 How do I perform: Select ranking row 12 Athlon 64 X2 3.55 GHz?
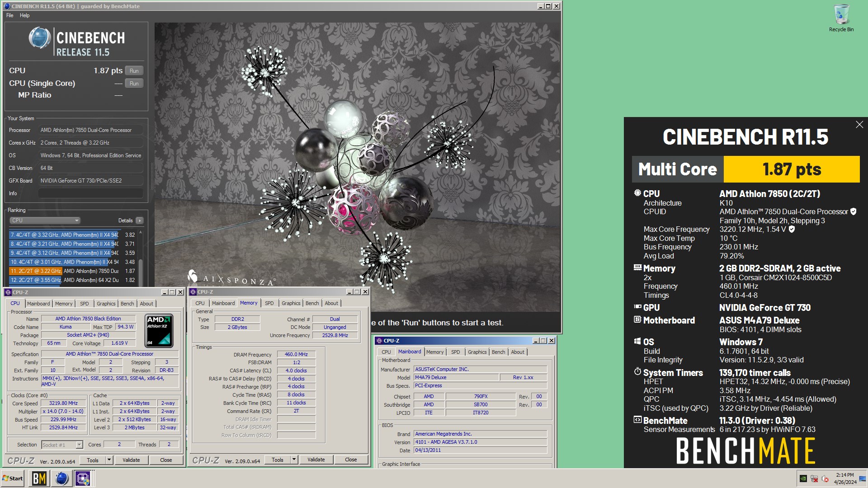pos(73,280)
